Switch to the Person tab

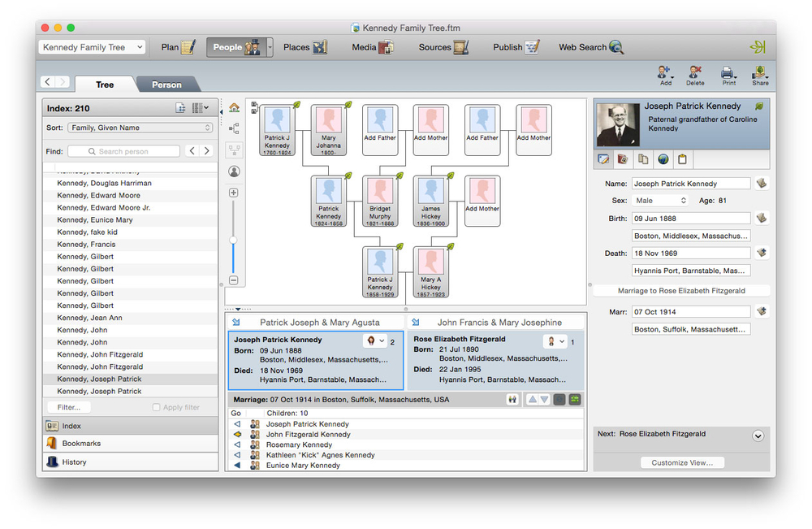tap(166, 85)
